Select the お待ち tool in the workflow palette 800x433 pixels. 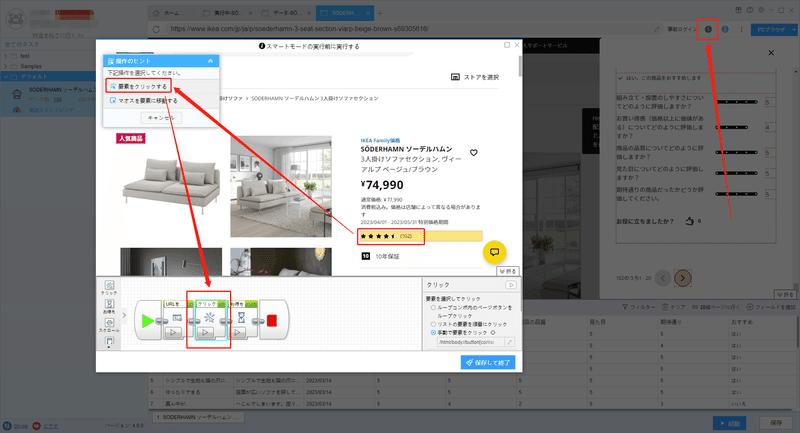tap(109, 307)
